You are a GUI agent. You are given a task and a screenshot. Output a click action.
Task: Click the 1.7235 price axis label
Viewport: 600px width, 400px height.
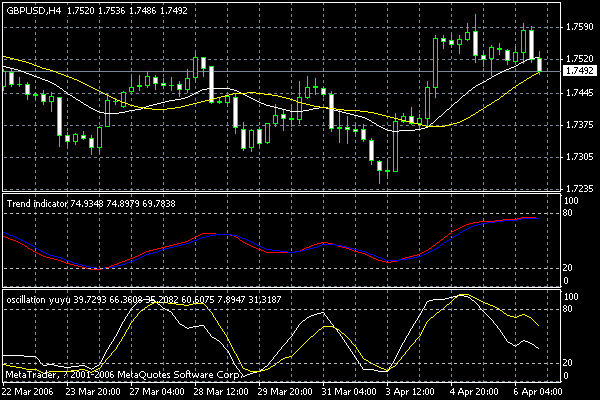(579, 188)
